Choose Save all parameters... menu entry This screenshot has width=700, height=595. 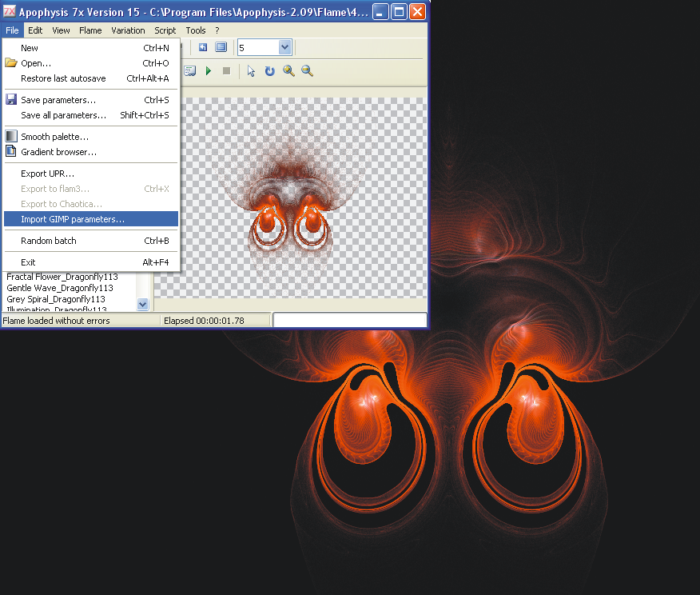click(90, 115)
